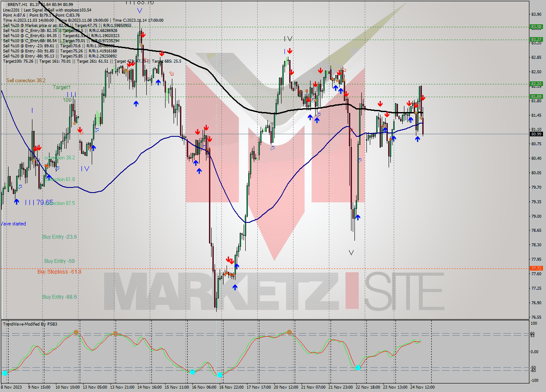Click the 'Buy Entry -23.6' level label
The width and height of the screenshot is (546, 392).
tap(59, 236)
